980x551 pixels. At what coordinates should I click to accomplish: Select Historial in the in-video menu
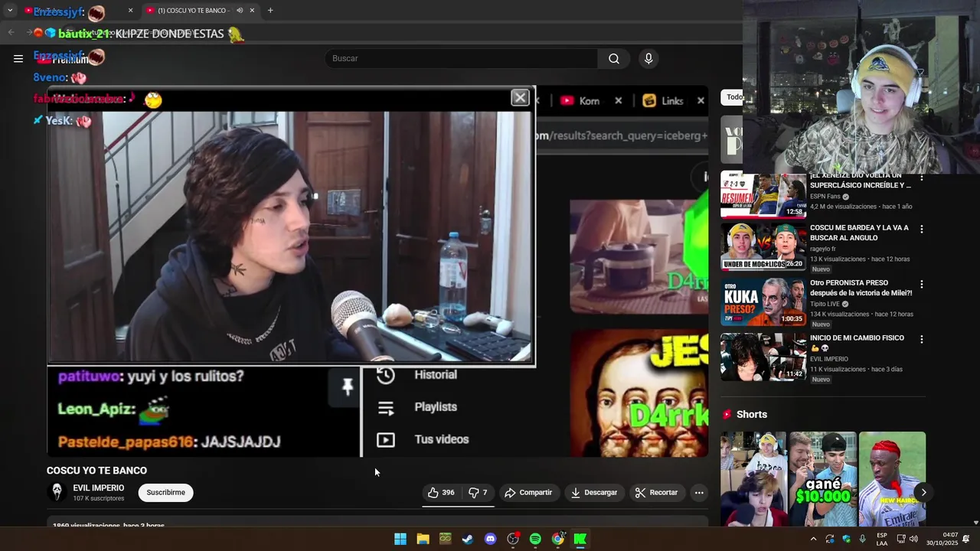tap(435, 374)
